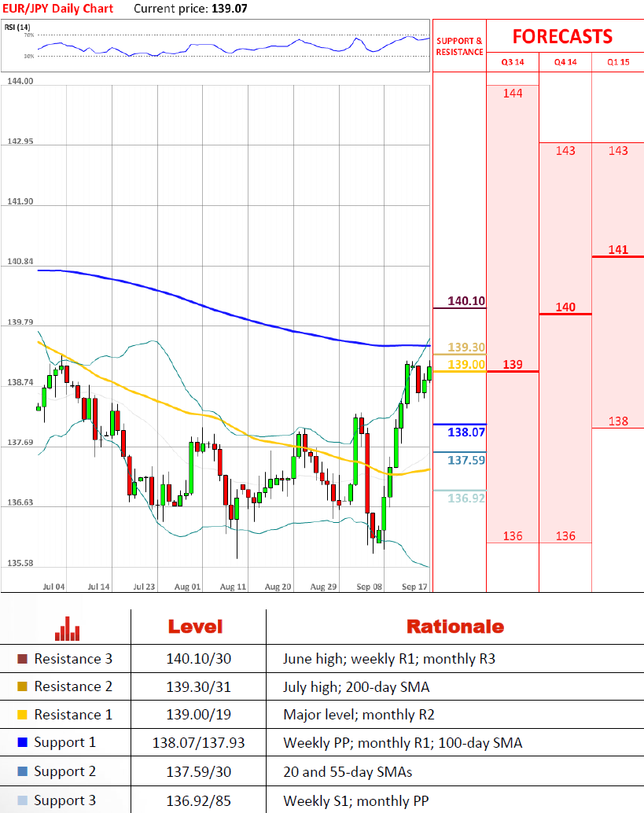Click the Q1 15 forecast low 138
This screenshot has height=813, width=644.
(618, 421)
